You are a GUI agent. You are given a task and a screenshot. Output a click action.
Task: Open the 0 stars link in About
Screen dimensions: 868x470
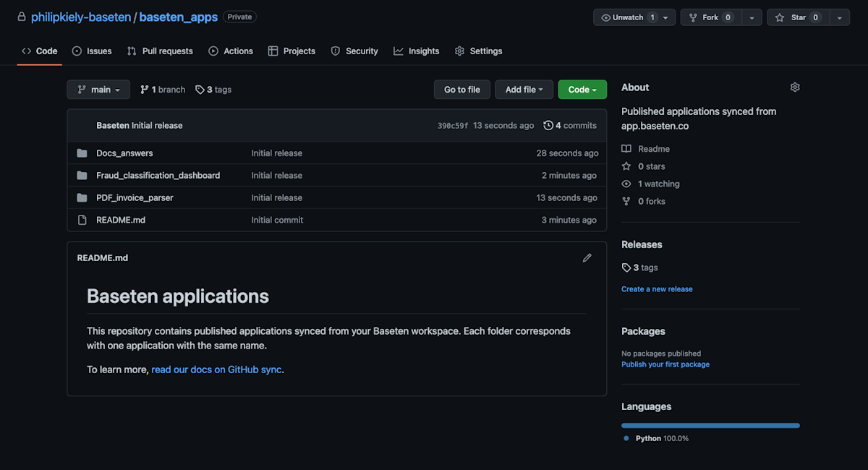tap(643, 166)
